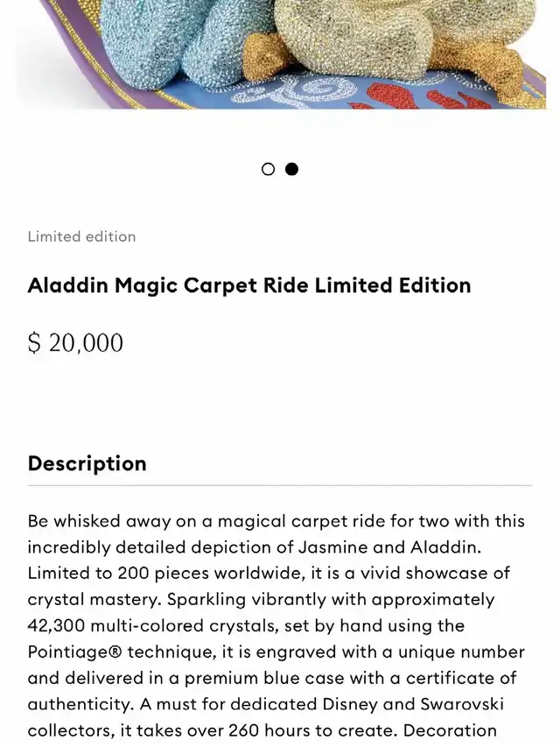560x747 pixels.
Task: Collapse the Description section heading
Action: (87, 463)
